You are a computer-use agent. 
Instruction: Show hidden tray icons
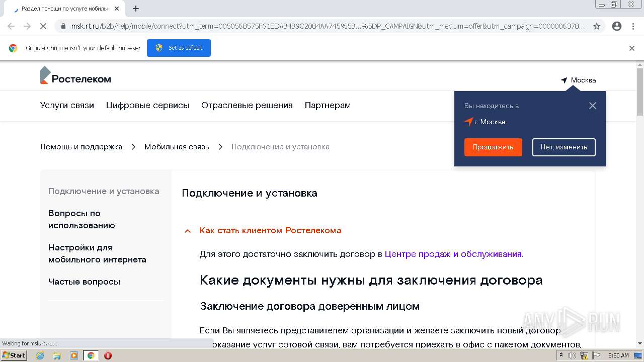tap(561, 355)
